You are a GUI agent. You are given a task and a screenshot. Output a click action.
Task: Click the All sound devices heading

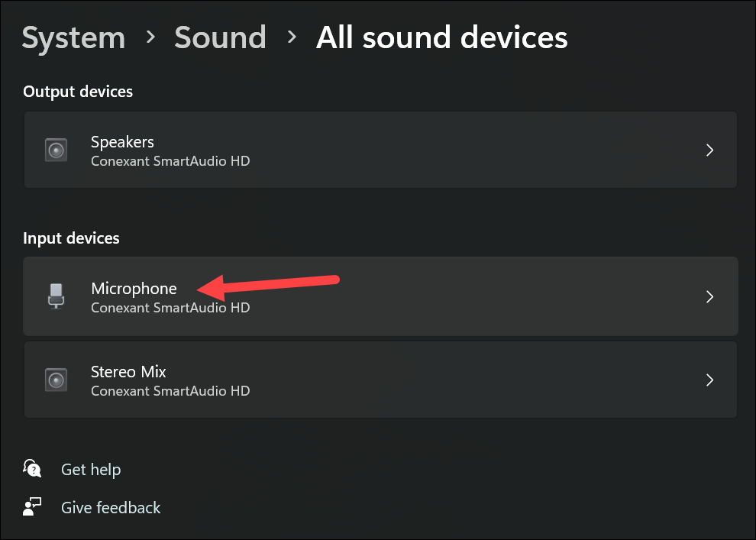[x=441, y=37]
